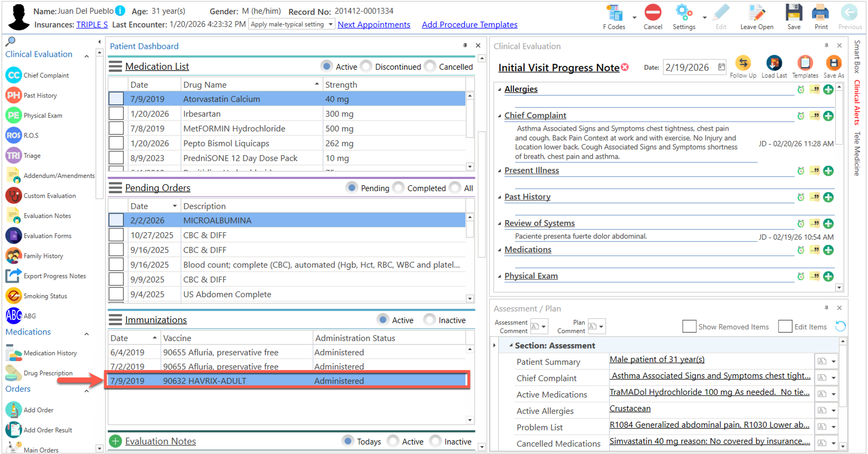This screenshot has width=868, height=454.
Task: Select Completed orders radio button
Action: (x=399, y=188)
